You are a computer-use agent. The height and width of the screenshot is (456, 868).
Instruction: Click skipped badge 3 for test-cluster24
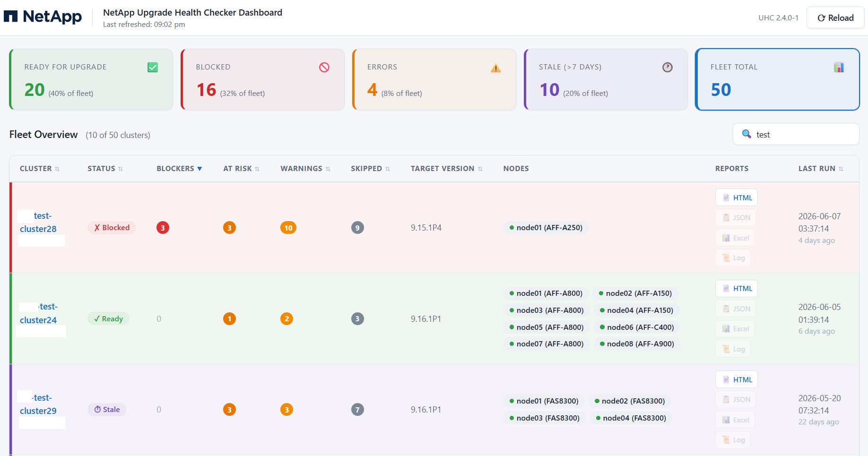(x=357, y=319)
